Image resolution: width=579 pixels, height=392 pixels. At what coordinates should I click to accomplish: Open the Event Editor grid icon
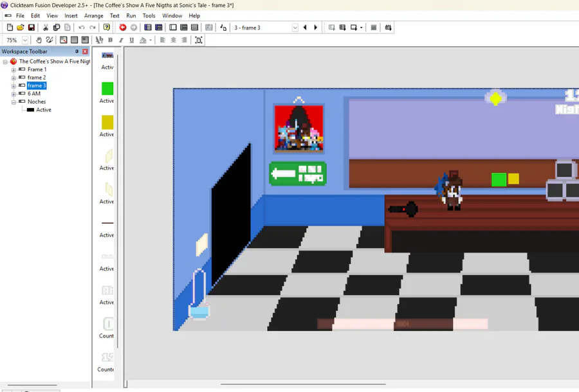pos(183,27)
